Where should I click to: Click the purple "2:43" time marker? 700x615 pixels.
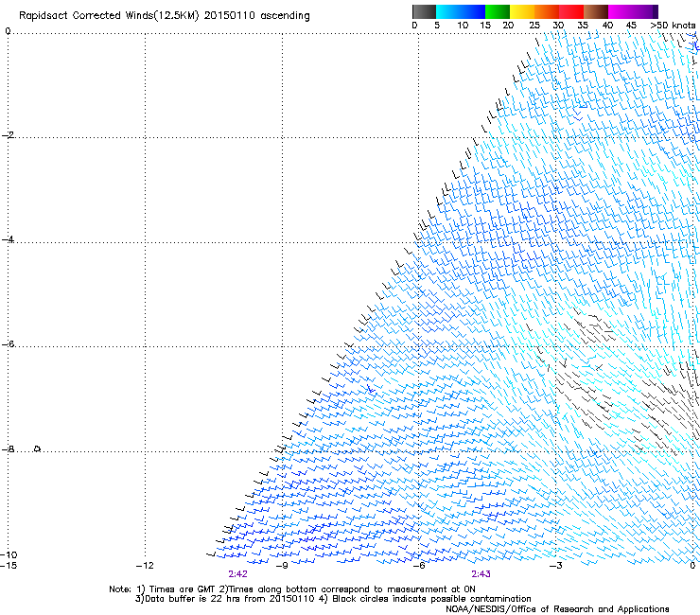481,574
